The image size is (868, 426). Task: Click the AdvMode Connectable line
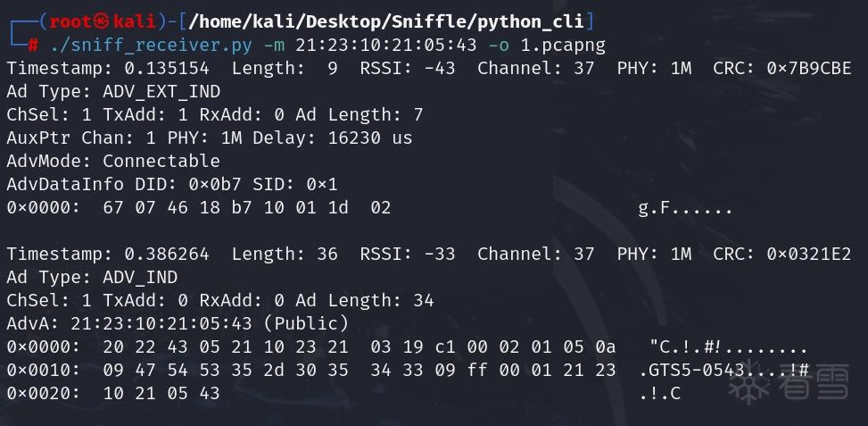113,162
